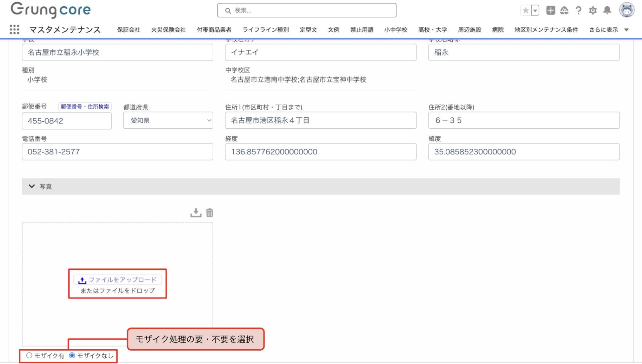This screenshot has width=642, height=364.
Task: Click the favorites star icon
Action: [x=526, y=11]
